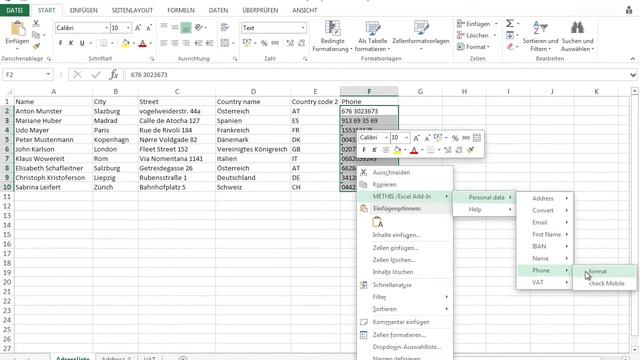Open the Calibri font name dropdown in the ribbon

pos(107,28)
